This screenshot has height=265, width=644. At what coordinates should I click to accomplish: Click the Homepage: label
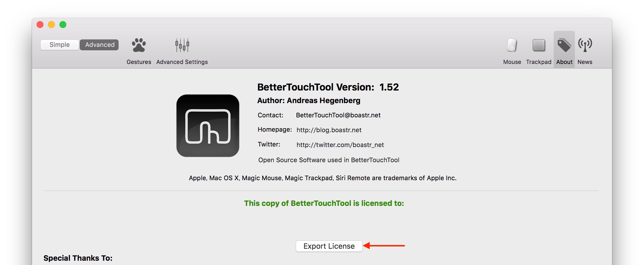coord(275,130)
